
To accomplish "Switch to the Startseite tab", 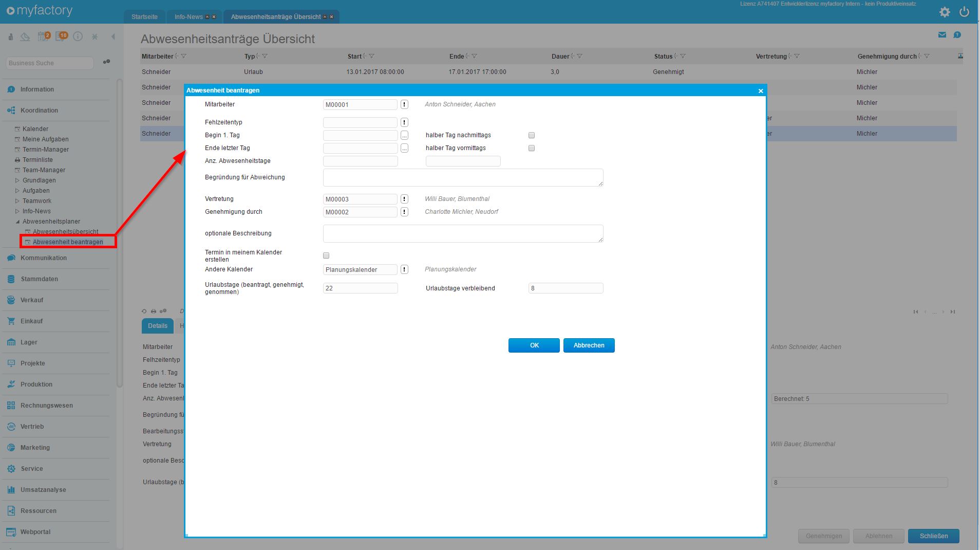I will point(144,17).
